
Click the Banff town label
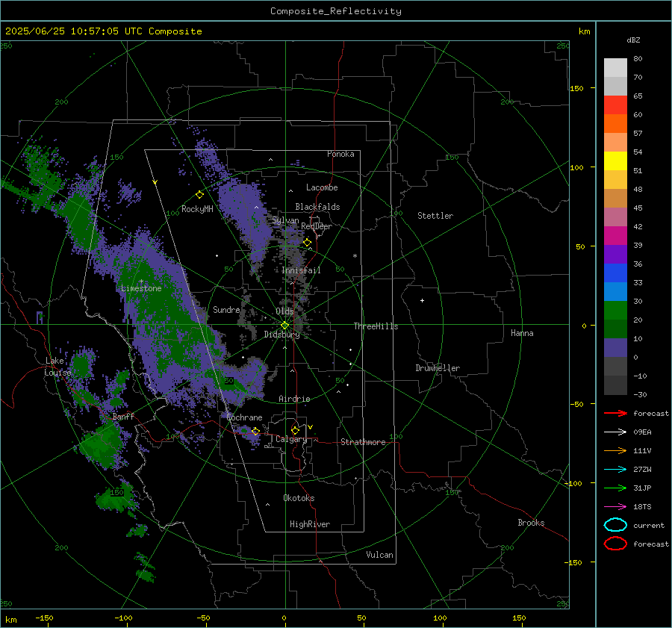(x=123, y=416)
